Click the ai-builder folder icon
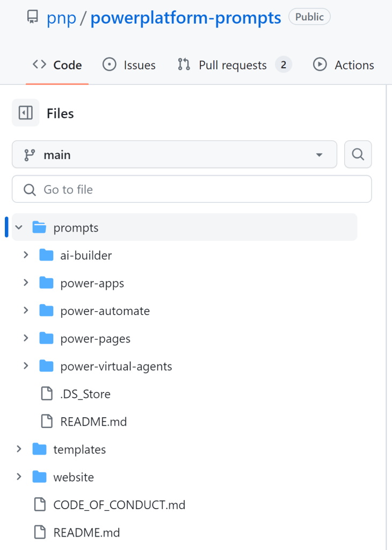392x550 pixels. pos(47,255)
